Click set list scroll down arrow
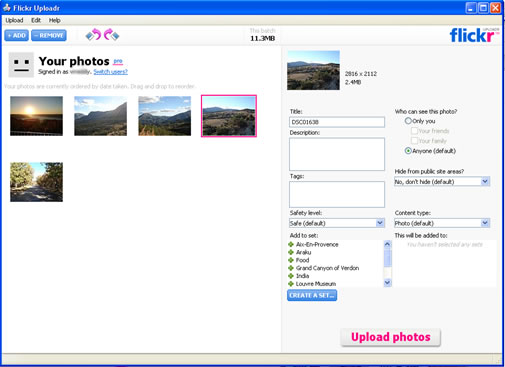This screenshot has width=505, height=367. (x=387, y=283)
